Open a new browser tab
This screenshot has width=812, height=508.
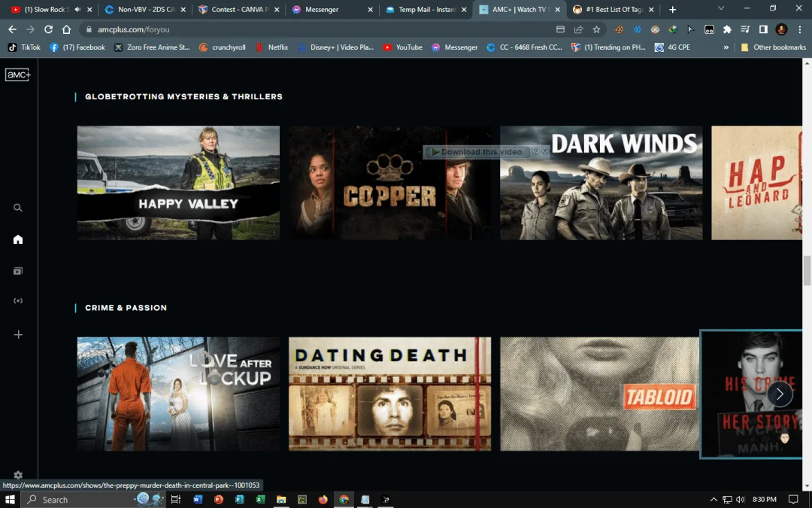click(x=672, y=9)
